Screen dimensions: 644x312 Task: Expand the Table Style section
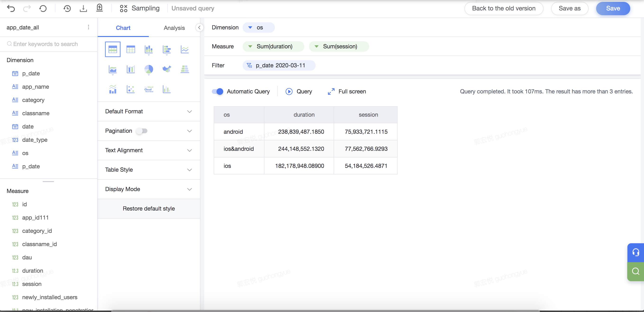coord(149,170)
